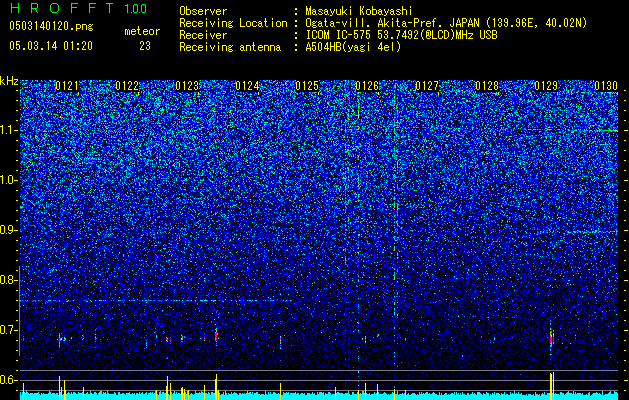Image resolution: width=629 pixels, height=400 pixels.
Task: Click the 0124 time marker
Action: click(247, 86)
